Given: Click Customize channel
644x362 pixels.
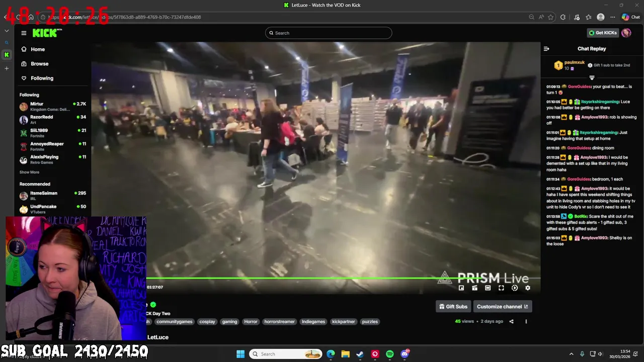Looking at the screenshot, I should pos(502,307).
